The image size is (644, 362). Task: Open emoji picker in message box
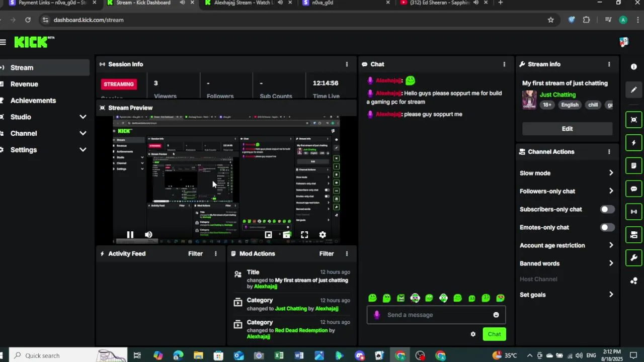pos(496,315)
